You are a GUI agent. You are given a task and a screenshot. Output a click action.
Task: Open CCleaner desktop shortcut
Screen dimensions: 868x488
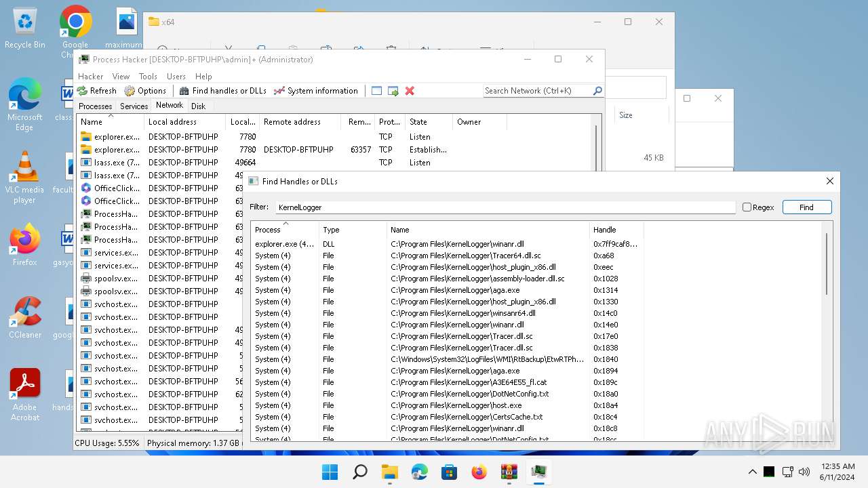point(25,318)
